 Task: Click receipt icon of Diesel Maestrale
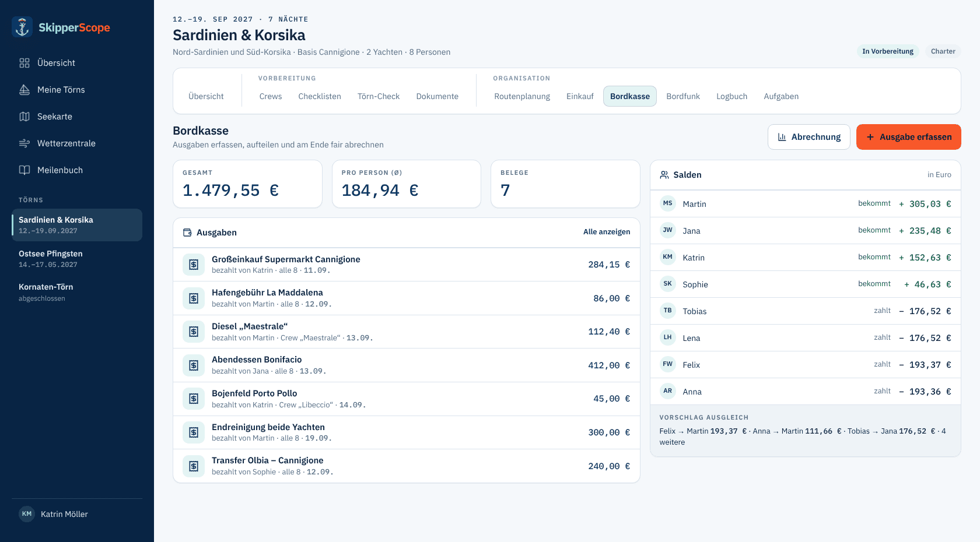(x=194, y=332)
